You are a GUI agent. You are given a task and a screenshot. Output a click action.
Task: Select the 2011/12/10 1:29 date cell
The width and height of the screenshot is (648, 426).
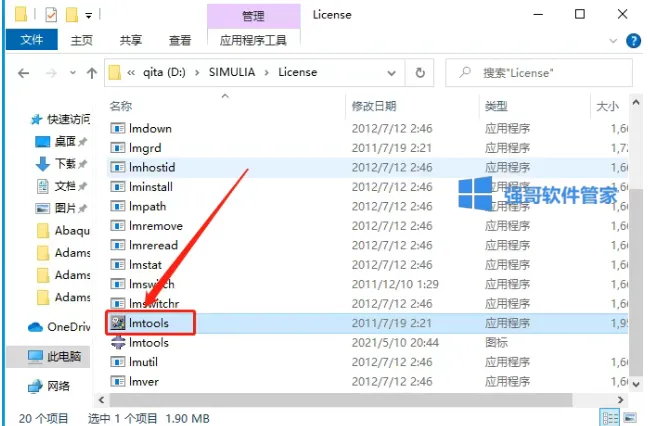click(x=395, y=284)
